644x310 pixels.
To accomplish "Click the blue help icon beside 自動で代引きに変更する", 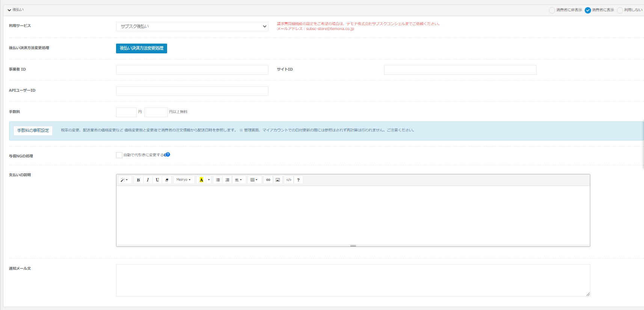I will click(x=167, y=154).
